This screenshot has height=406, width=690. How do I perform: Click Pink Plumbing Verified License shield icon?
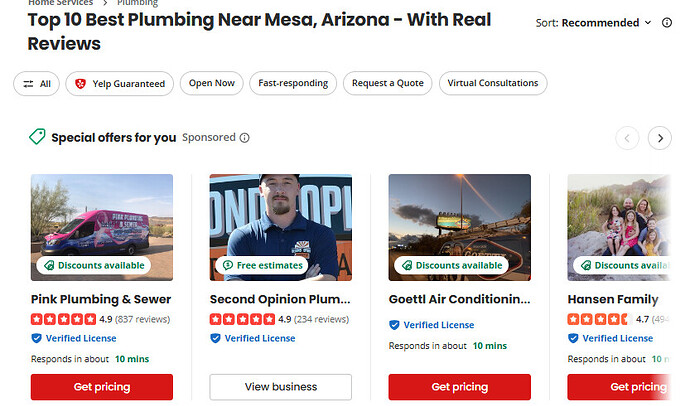coord(37,338)
